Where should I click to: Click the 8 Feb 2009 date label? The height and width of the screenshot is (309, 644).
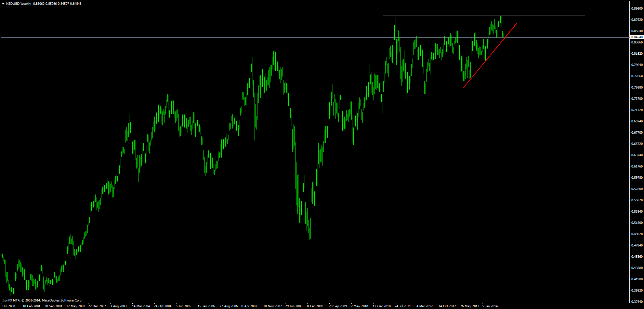point(315,306)
